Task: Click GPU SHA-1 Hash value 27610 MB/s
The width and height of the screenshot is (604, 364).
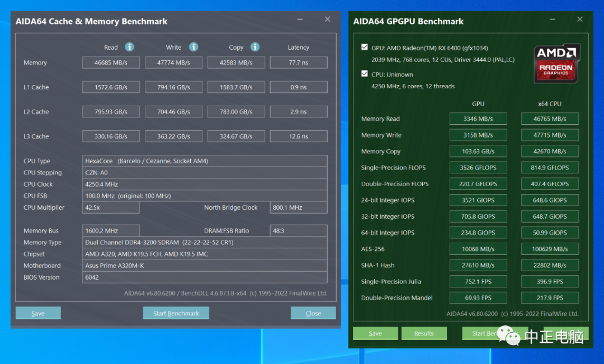Action: [478, 265]
